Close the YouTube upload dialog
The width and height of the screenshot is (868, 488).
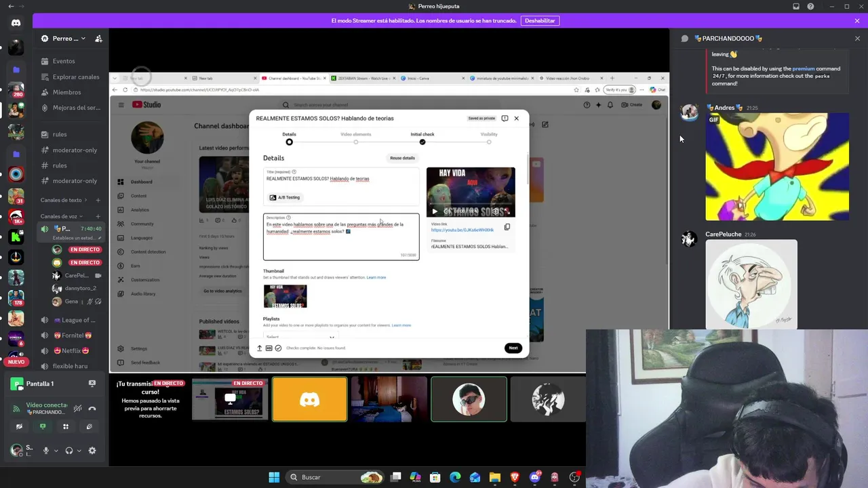tap(516, 118)
